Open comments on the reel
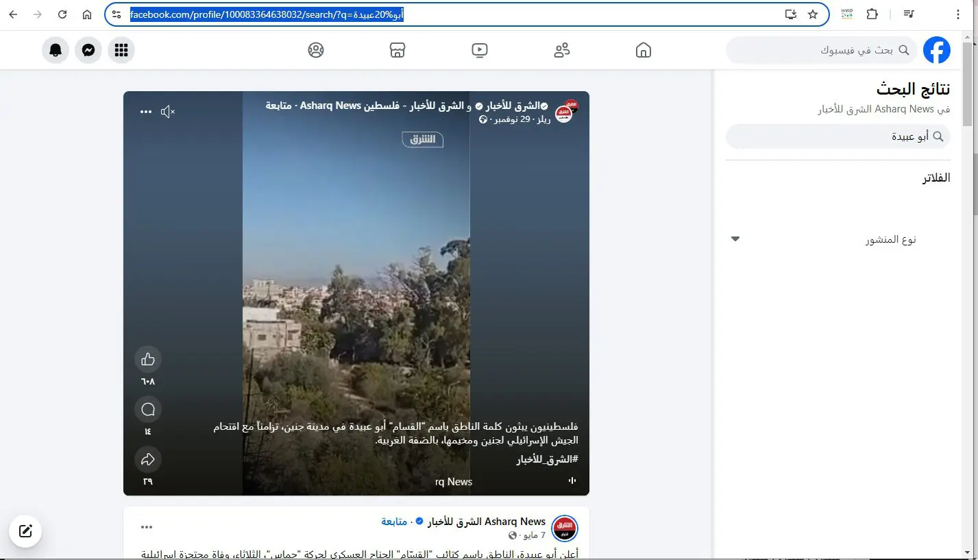Viewport: 978px width, 560px height. click(148, 410)
